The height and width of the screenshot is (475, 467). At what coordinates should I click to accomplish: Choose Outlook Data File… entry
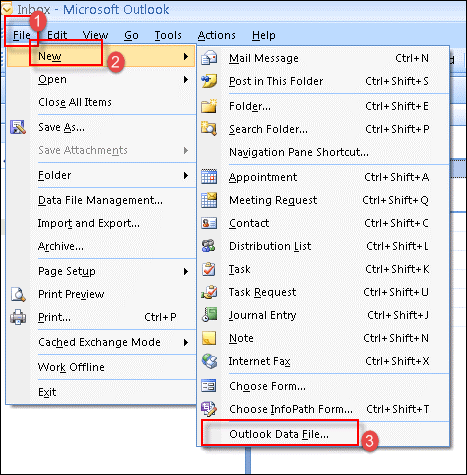[279, 434]
